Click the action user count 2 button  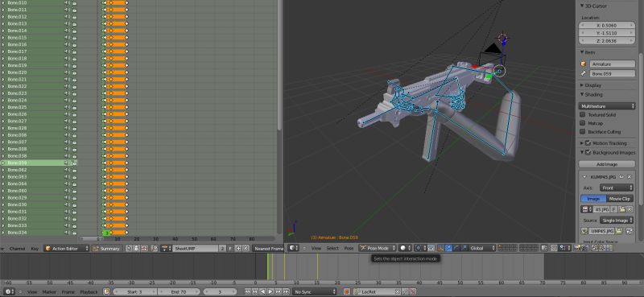click(222, 249)
